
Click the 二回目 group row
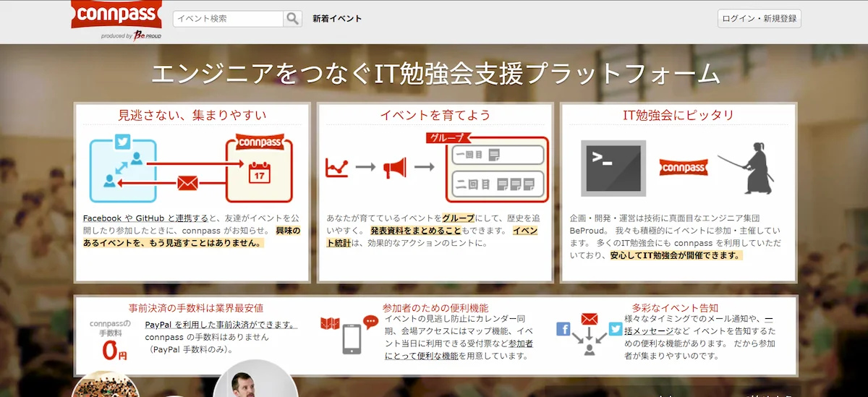click(x=498, y=184)
